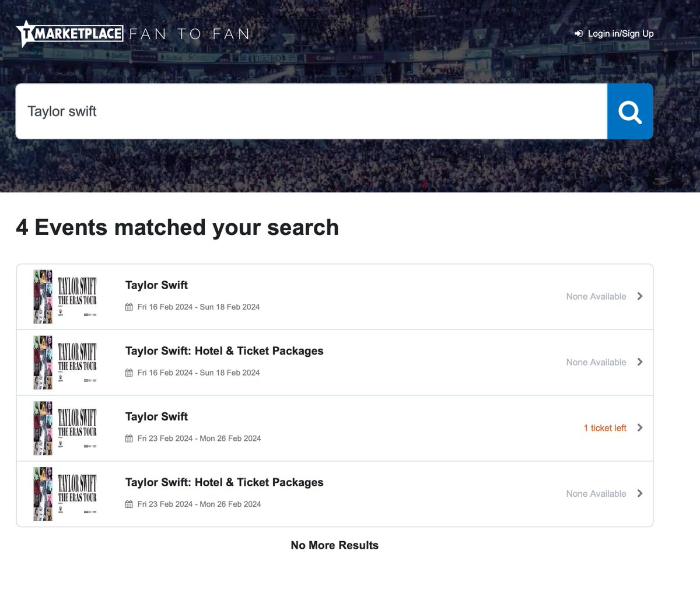
Task: Click the login arrow icon
Action: click(579, 34)
